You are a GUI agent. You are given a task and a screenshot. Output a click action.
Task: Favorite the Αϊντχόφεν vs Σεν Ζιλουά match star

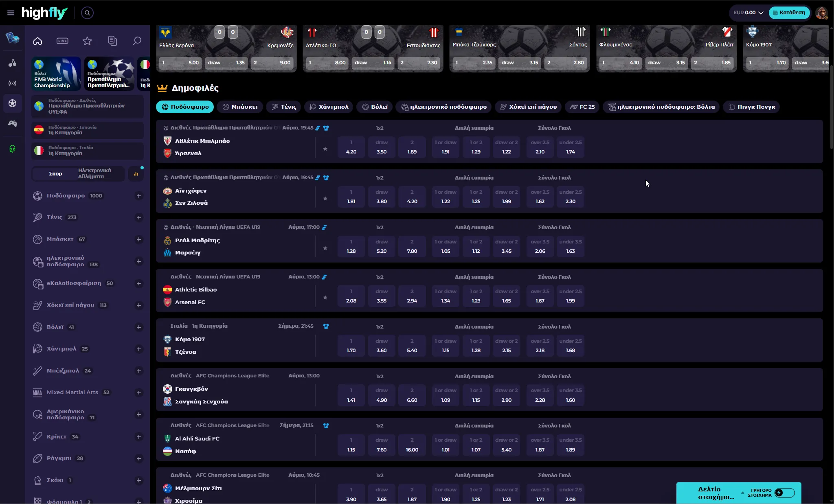click(x=325, y=199)
